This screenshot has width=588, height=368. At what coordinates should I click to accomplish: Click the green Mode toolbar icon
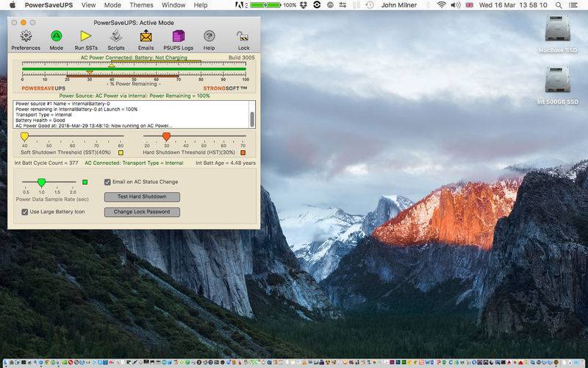point(57,36)
